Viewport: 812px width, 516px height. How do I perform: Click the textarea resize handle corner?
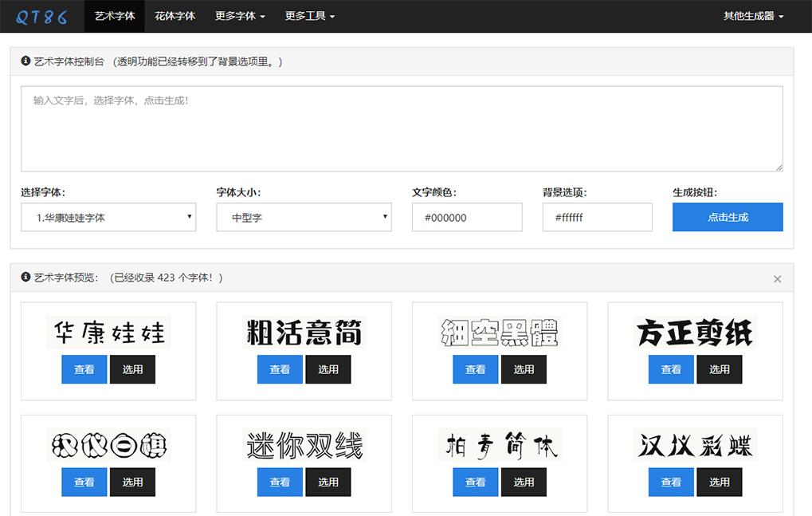click(779, 167)
